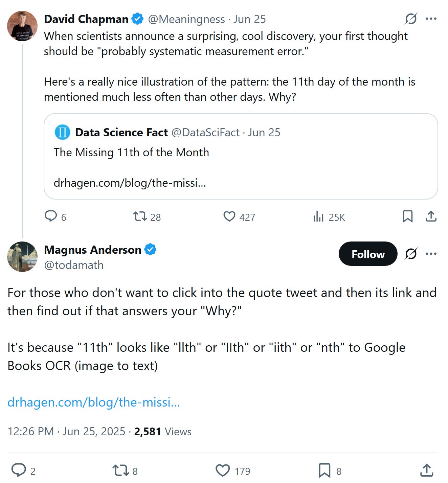Bookmark Magnus Anderson's tweet
448x483 pixels.
(x=324, y=470)
